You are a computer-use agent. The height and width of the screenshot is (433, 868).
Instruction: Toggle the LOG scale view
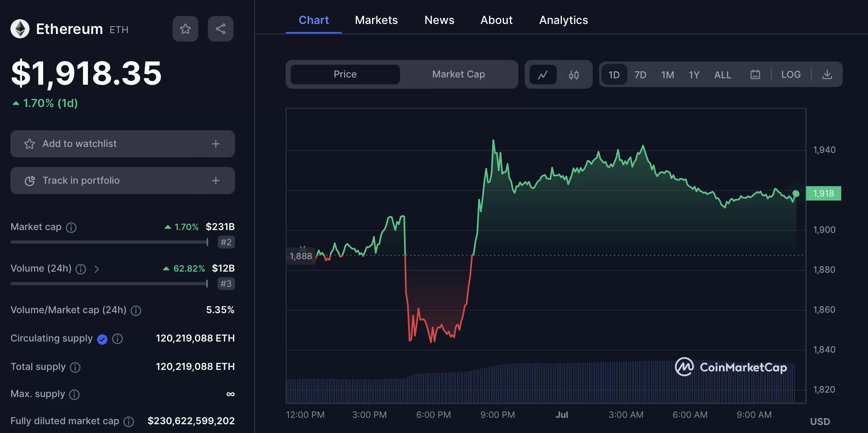pos(790,73)
